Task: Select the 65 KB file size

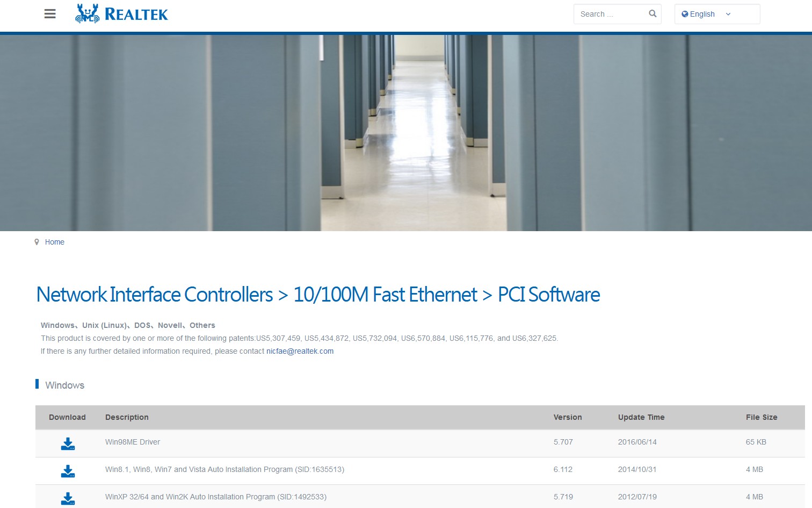Action: pos(756,442)
